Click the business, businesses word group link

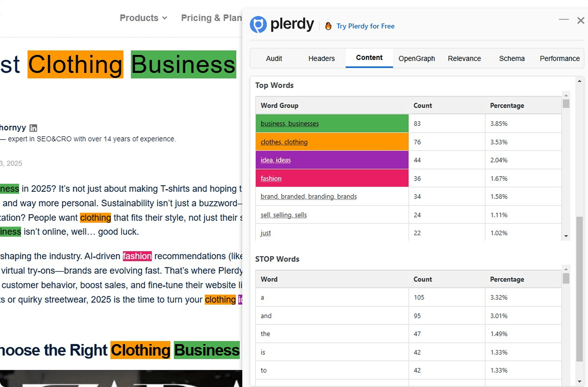pos(289,124)
